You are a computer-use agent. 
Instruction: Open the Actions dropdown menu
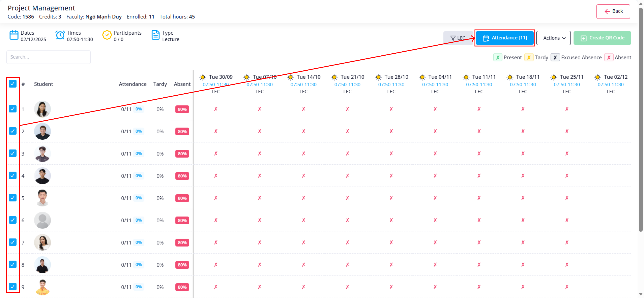pos(553,38)
